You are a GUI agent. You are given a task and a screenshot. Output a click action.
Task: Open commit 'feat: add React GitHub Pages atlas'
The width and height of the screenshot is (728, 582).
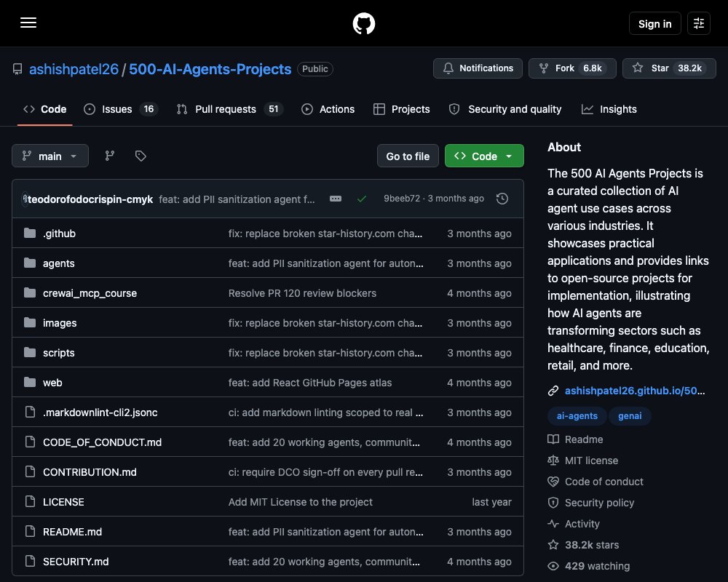[x=310, y=383]
